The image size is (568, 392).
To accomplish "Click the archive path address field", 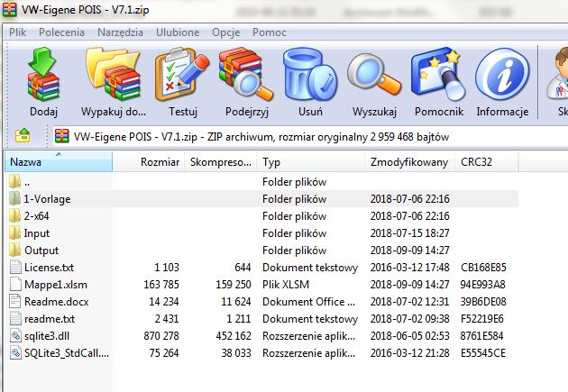I will coord(310,137).
